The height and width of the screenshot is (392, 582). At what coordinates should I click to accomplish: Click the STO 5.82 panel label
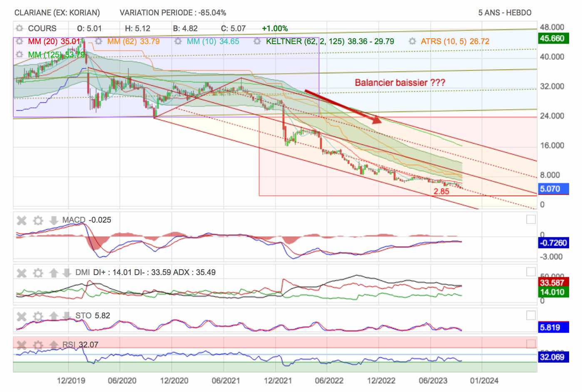pos(93,316)
